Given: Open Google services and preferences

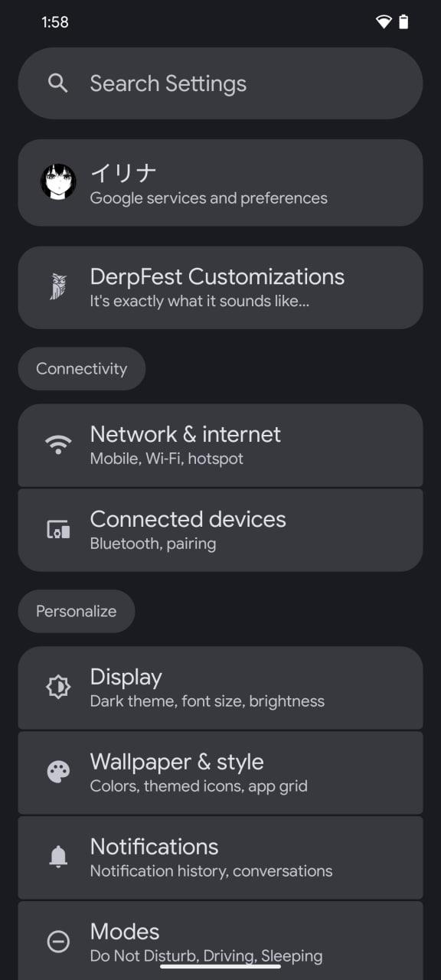Looking at the screenshot, I should [x=220, y=183].
